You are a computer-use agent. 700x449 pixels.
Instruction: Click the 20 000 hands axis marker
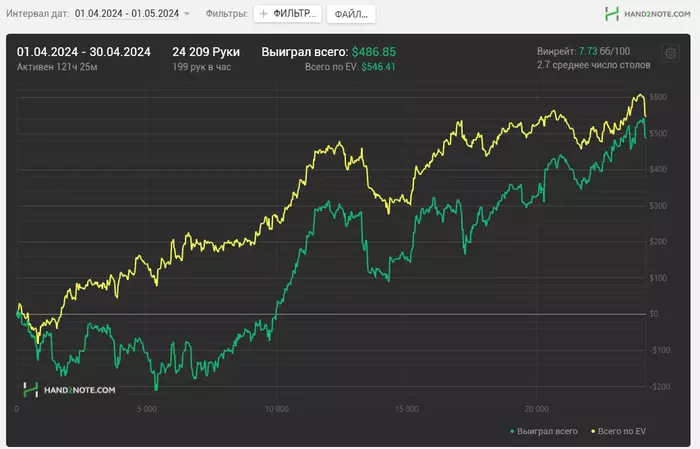pos(537,409)
